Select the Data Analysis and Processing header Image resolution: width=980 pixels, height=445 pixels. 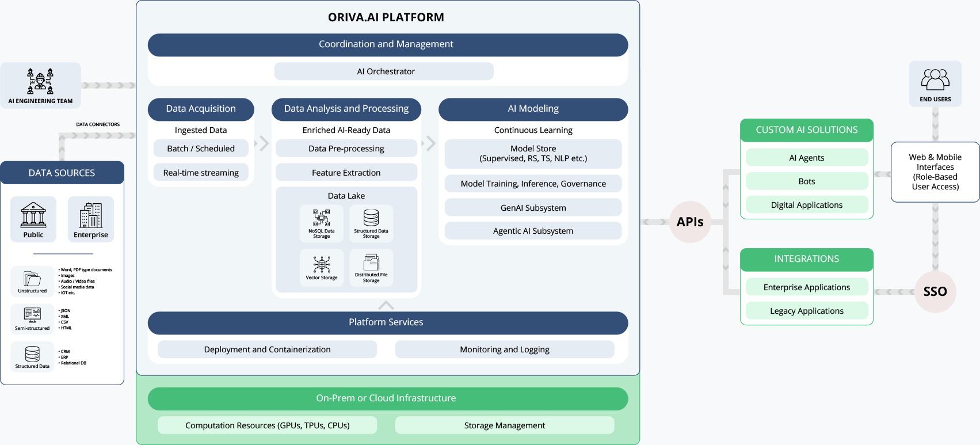tap(346, 109)
